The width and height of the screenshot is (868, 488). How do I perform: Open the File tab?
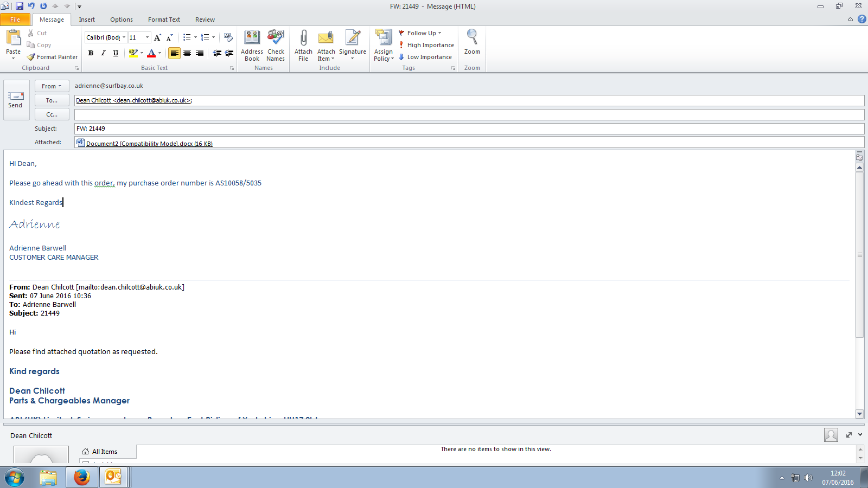[x=15, y=20]
